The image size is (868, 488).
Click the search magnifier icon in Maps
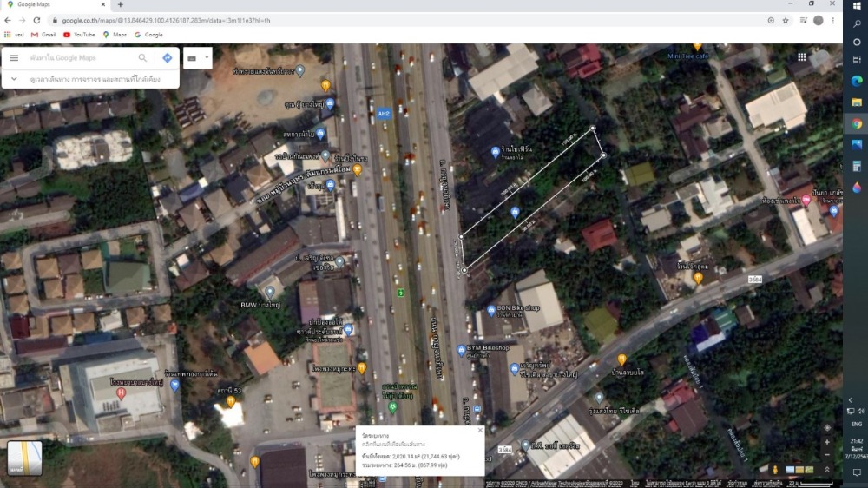tap(142, 58)
